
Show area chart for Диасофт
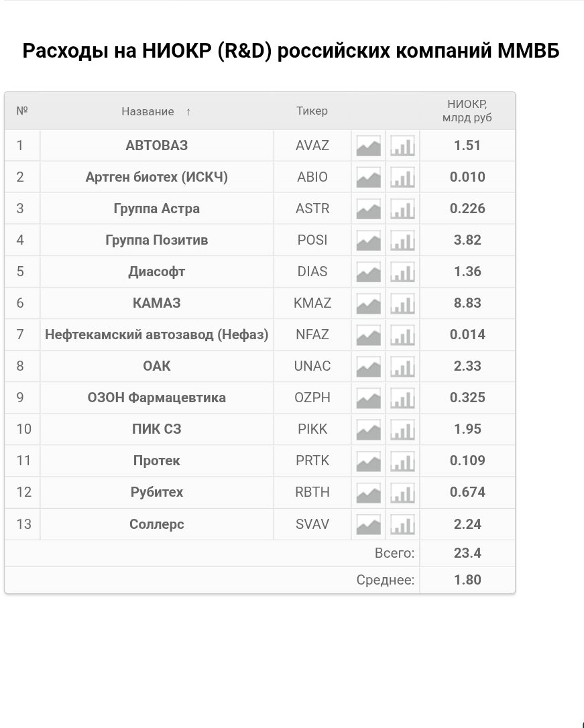pos(368,271)
